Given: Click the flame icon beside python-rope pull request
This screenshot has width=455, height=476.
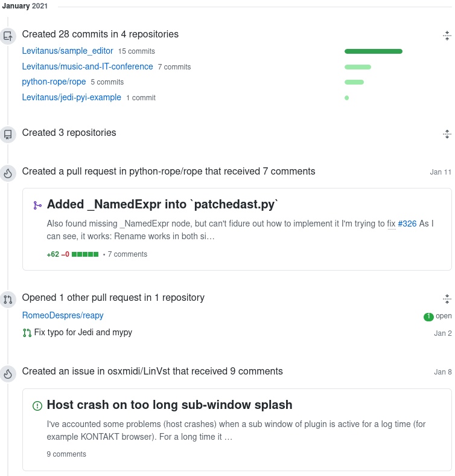Looking at the screenshot, I should [x=8, y=173].
